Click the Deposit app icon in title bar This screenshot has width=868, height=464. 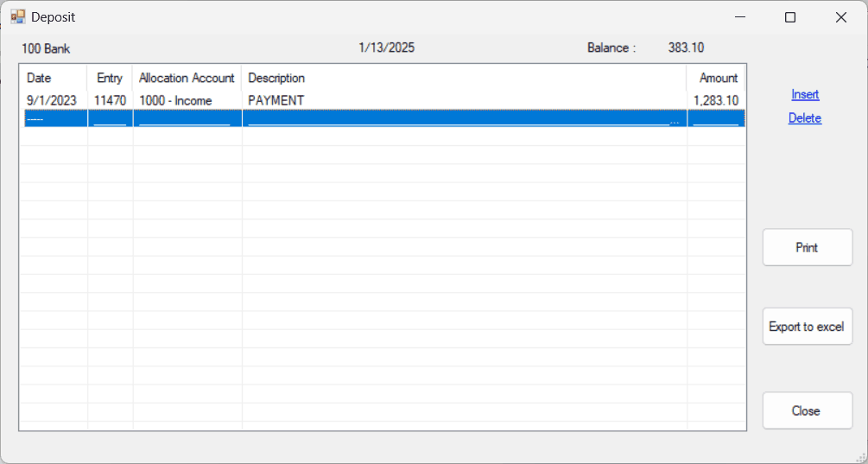tap(17, 17)
